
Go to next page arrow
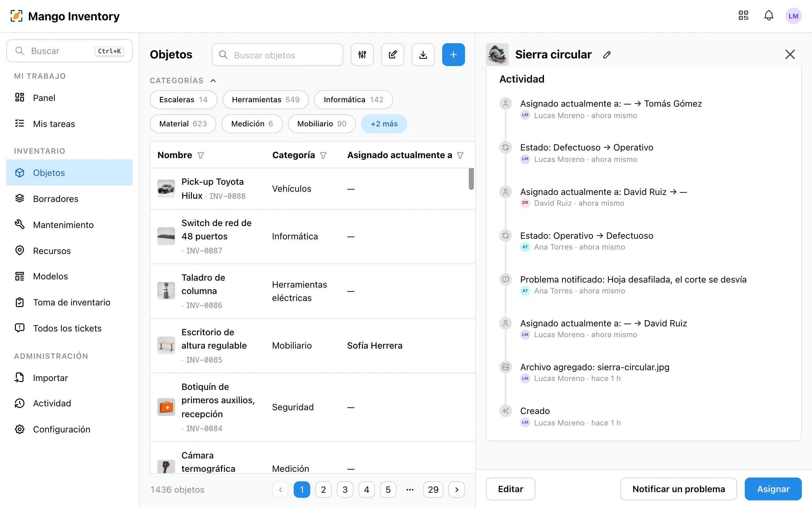pyautogui.click(x=457, y=490)
